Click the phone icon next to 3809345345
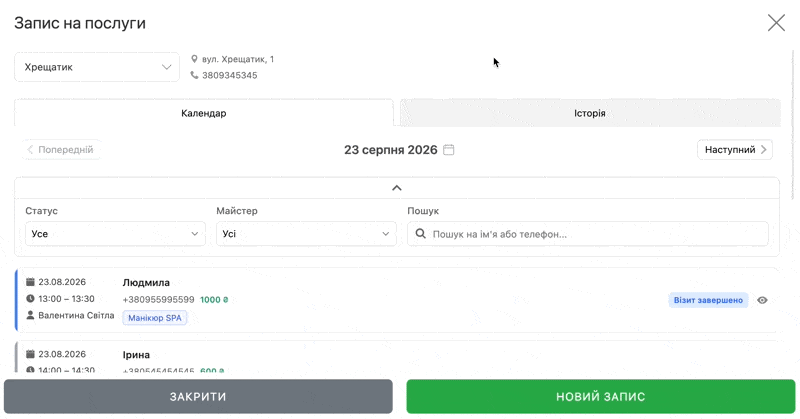 [194, 75]
